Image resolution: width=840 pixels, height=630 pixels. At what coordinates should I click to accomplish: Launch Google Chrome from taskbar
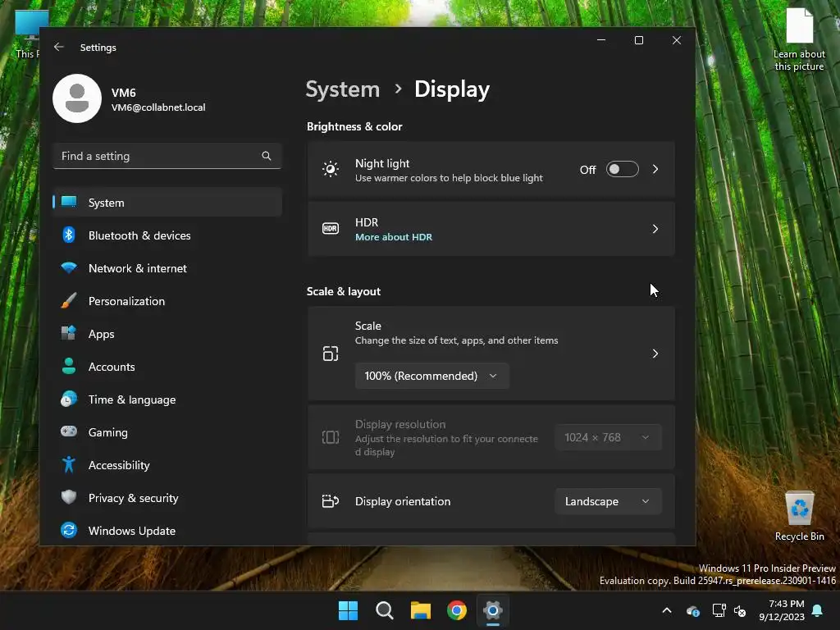coord(457,610)
